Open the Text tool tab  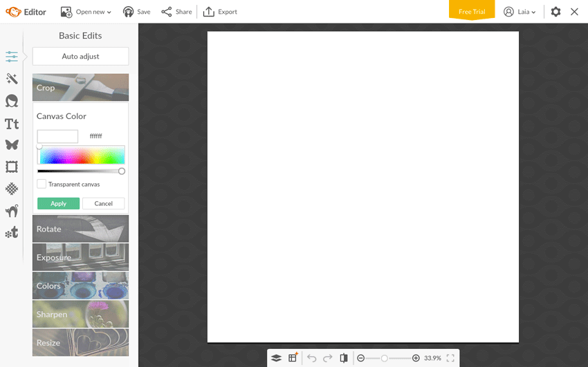pos(12,124)
